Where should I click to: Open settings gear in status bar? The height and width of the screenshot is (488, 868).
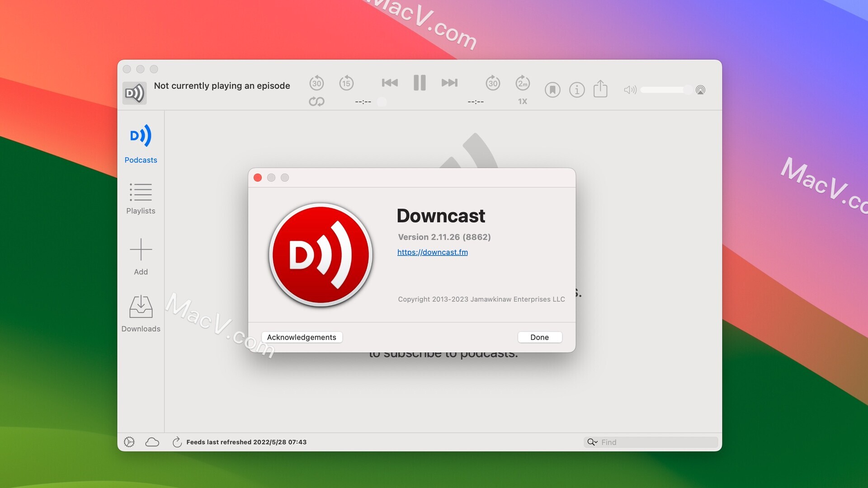coord(129,442)
